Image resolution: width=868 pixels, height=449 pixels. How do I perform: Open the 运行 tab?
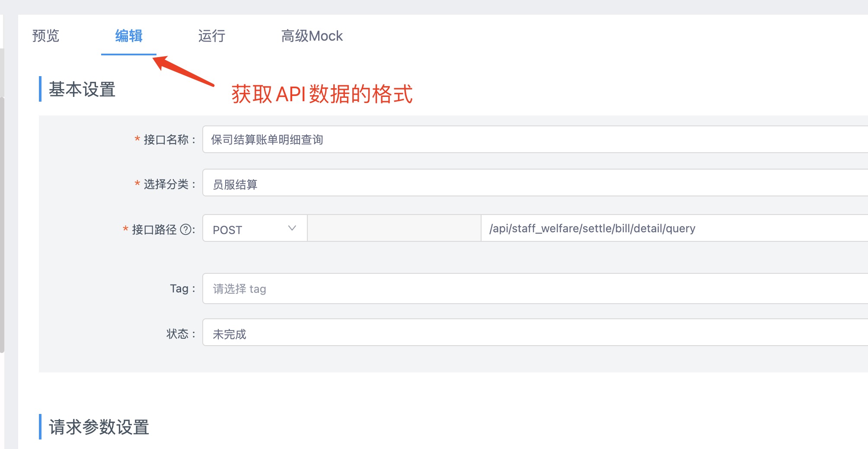point(212,36)
